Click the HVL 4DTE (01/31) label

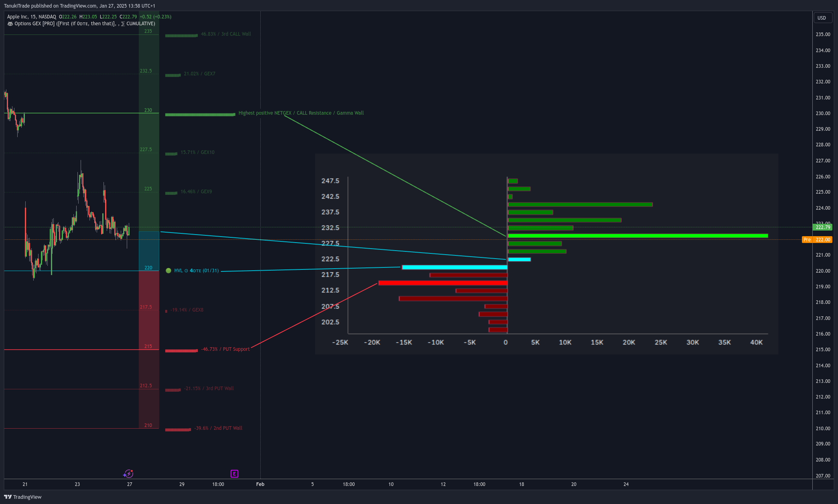pos(197,271)
